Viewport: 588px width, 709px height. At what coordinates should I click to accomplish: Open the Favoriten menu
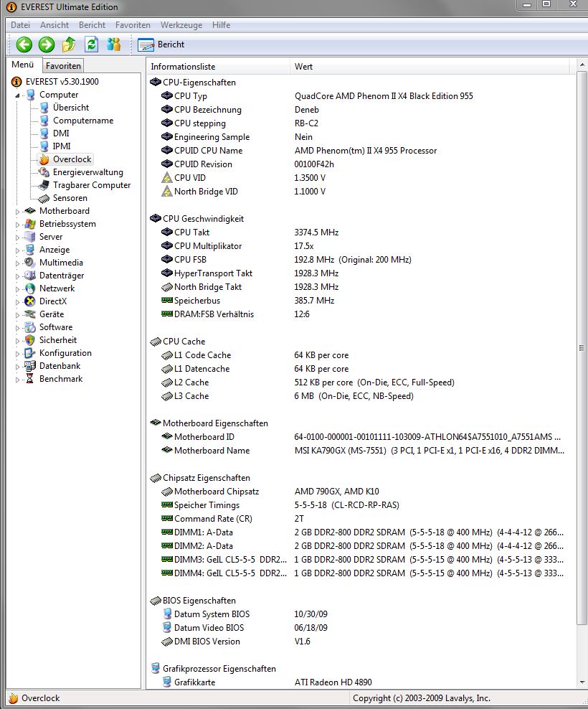coord(133,25)
